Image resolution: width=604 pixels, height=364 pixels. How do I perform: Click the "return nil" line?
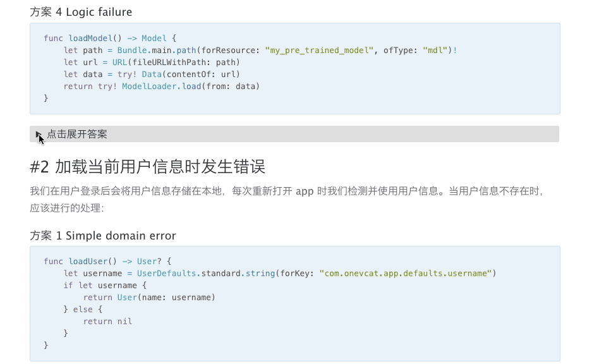coord(107,321)
